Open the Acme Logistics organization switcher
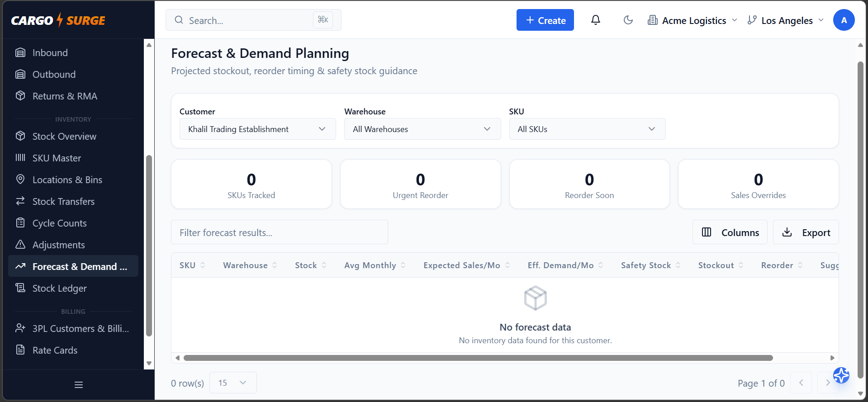868x402 pixels. (693, 20)
